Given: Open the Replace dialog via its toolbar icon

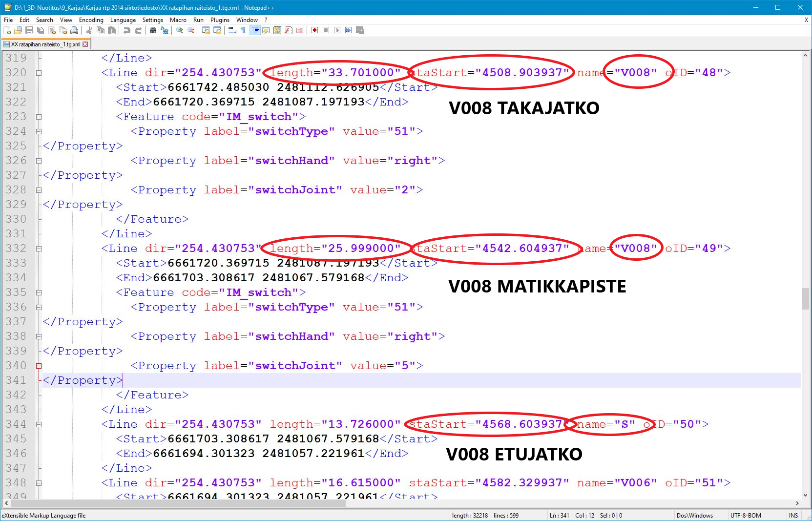Looking at the screenshot, I should tap(165, 30).
